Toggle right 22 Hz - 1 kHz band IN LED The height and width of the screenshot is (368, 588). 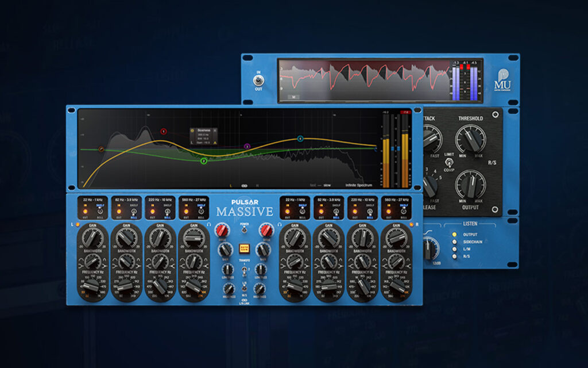point(288,212)
